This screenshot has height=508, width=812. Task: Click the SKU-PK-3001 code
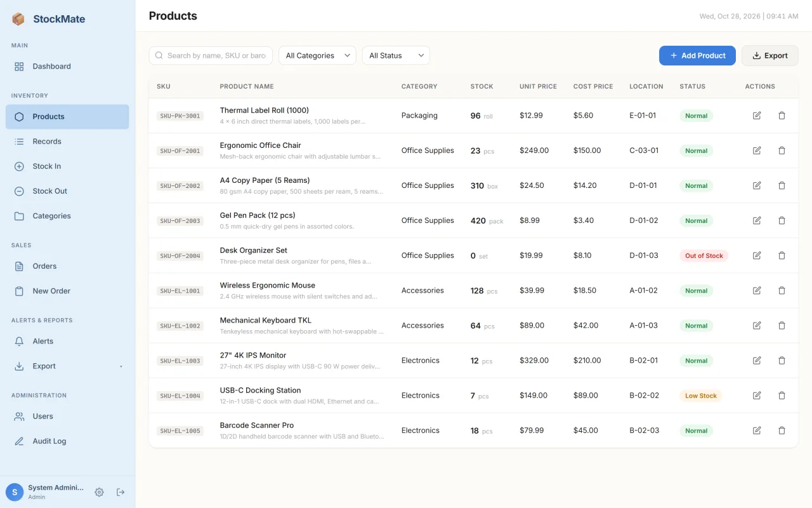[180, 116]
